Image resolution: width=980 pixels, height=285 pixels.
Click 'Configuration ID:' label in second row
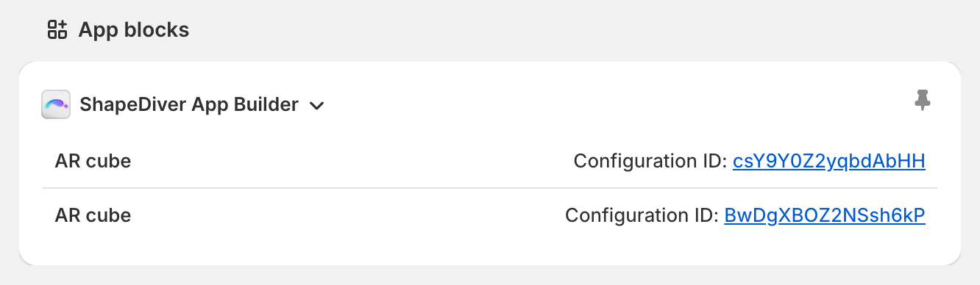642,216
